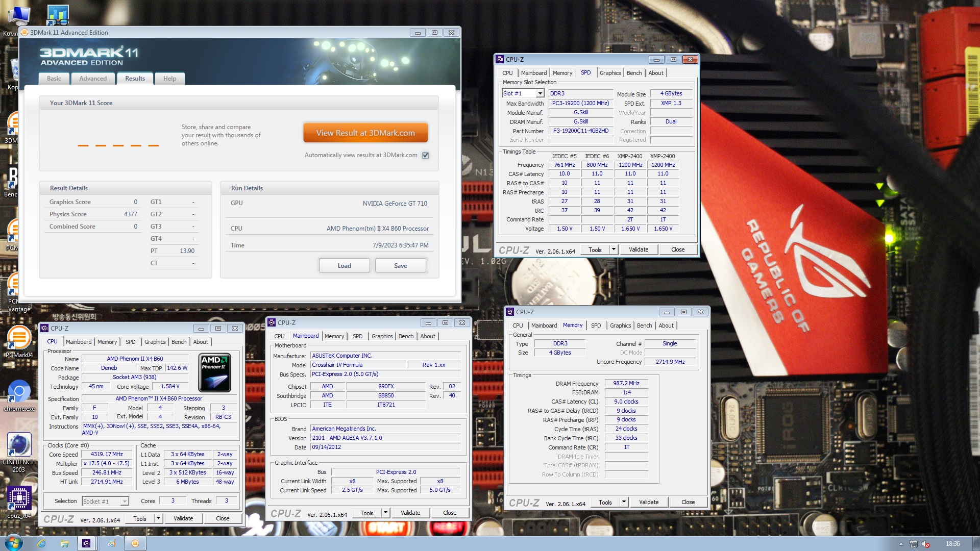
Task: Click Save button in Run Details
Action: click(x=401, y=266)
